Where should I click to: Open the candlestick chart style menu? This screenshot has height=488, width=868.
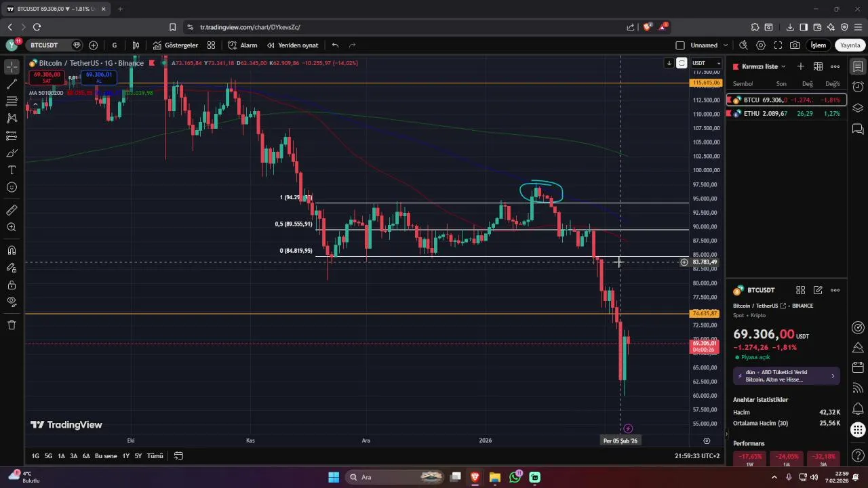(136, 45)
